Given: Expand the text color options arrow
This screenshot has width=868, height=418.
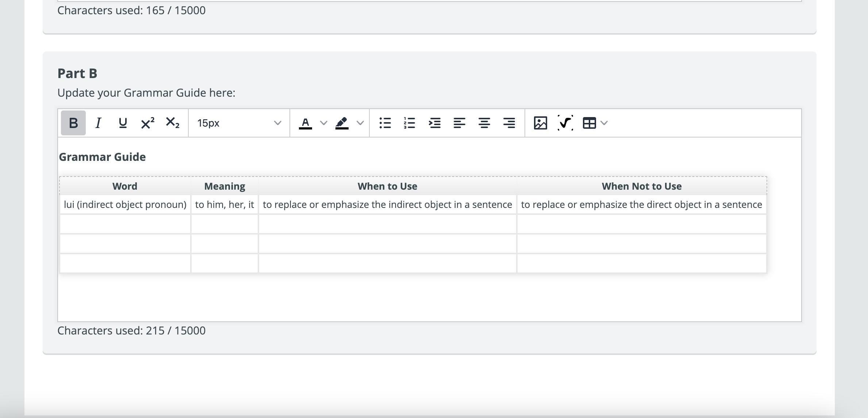Looking at the screenshot, I should click(x=323, y=123).
